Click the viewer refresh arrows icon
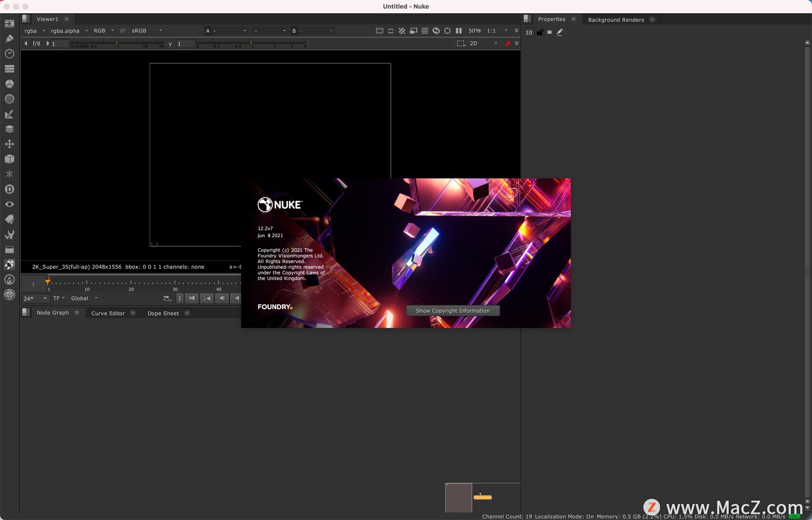The width and height of the screenshot is (812, 520). coord(436,31)
